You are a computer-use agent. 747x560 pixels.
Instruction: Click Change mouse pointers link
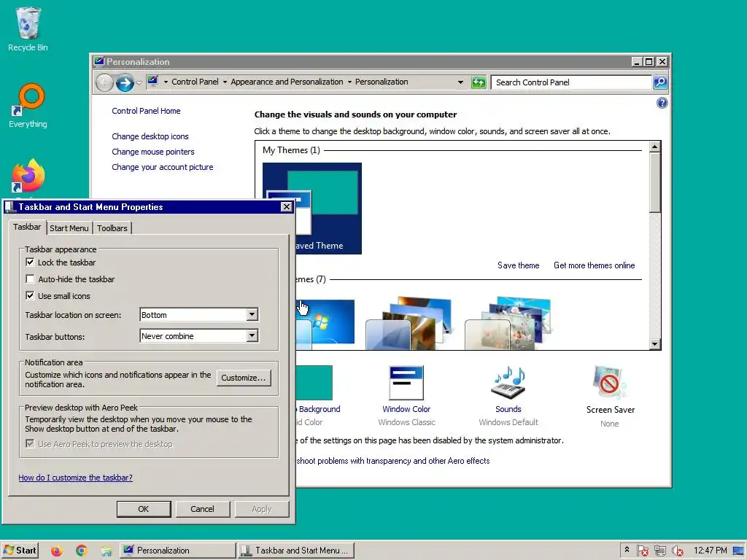pos(153,152)
